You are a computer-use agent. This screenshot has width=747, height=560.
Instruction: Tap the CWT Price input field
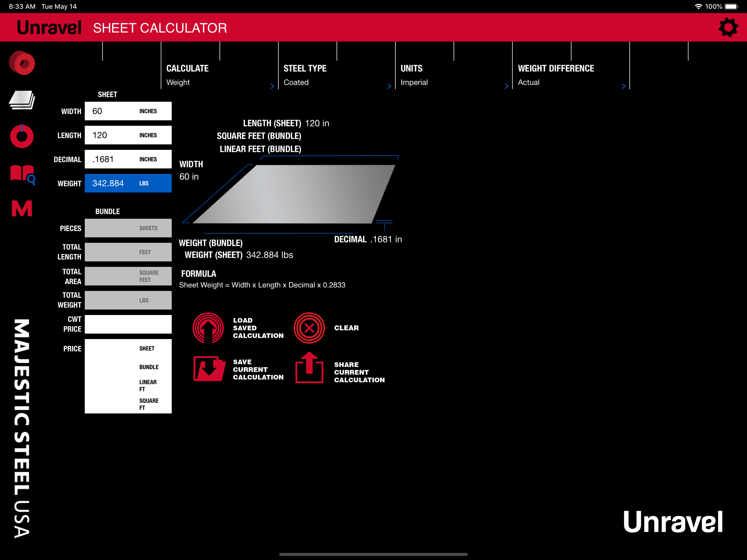click(128, 324)
